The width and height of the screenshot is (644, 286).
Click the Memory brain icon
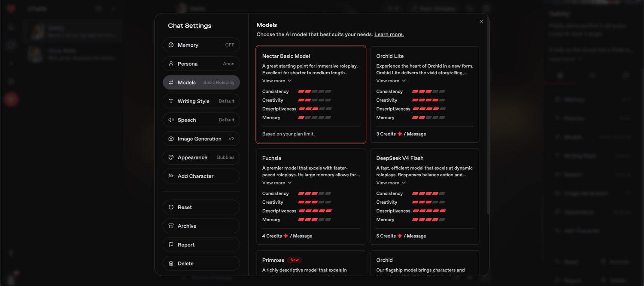[171, 45]
